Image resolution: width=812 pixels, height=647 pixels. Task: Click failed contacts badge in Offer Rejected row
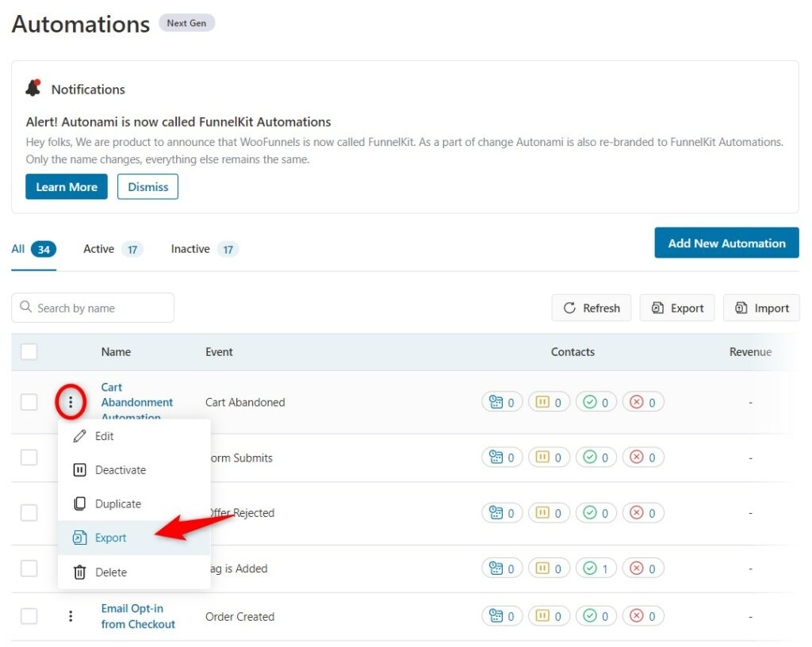[643, 513]
